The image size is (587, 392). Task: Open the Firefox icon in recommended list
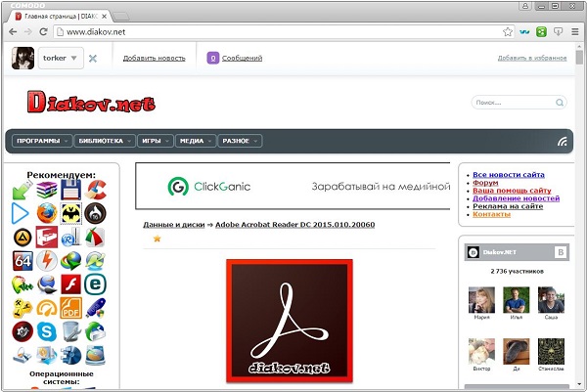[x=47, y=213]
